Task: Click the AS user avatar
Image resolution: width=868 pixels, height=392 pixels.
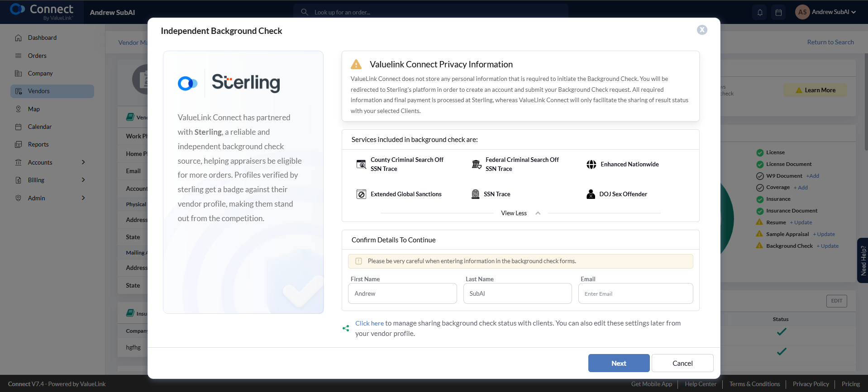Action: pyautogui.click(x=802, y=12)
